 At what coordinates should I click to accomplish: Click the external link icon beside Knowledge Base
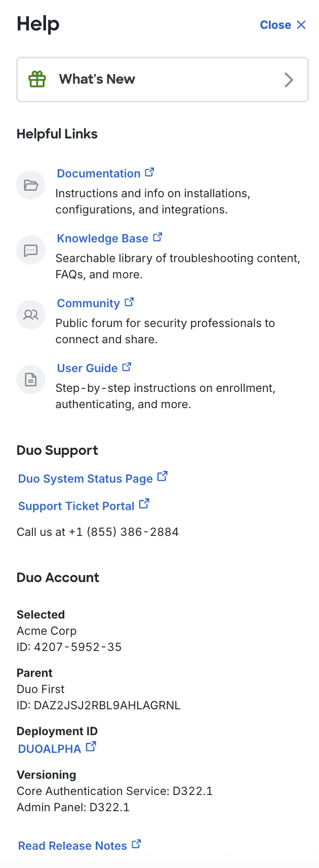(x=157, y=237)
